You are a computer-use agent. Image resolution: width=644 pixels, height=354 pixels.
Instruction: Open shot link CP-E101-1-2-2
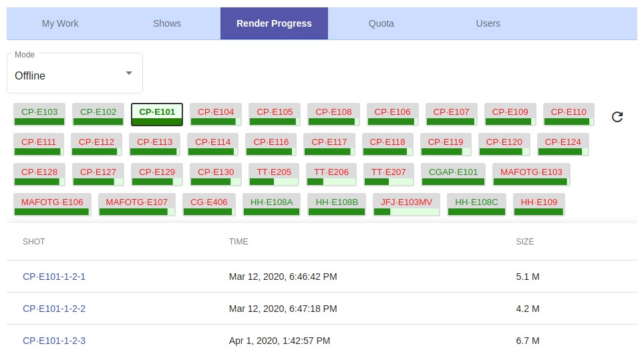pyautogui.click(x=54, y=309)
